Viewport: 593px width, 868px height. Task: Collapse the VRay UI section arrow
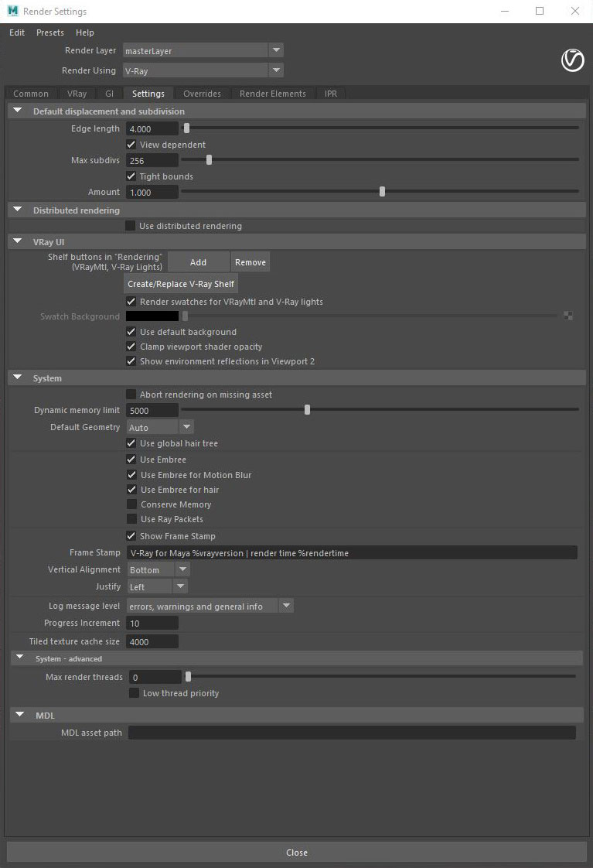click(x=18, y=242)
